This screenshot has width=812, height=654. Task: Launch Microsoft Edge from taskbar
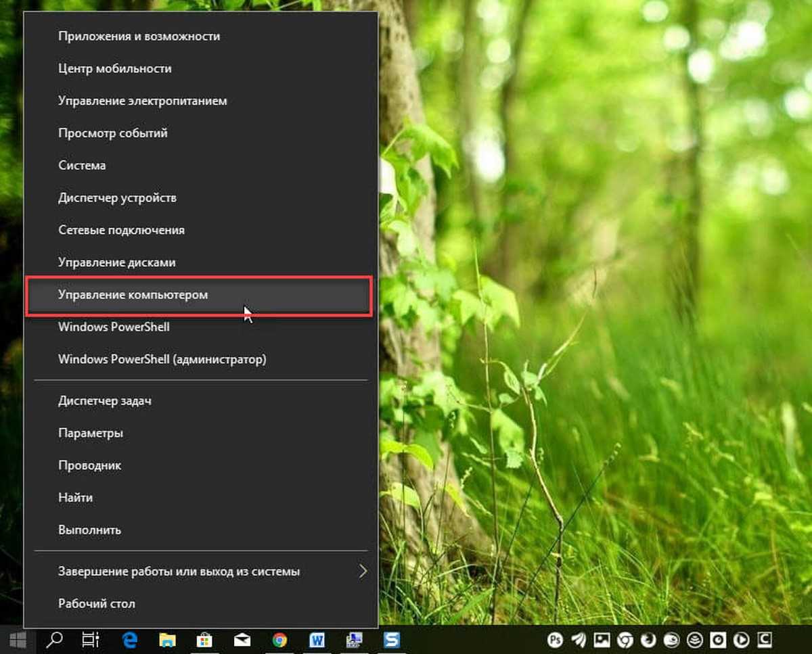(129, 639)
